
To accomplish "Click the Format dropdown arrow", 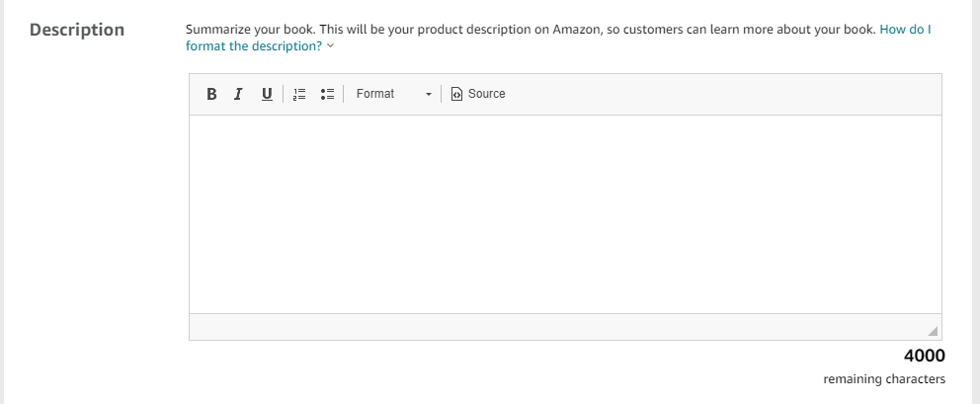I will pos(429,95).
